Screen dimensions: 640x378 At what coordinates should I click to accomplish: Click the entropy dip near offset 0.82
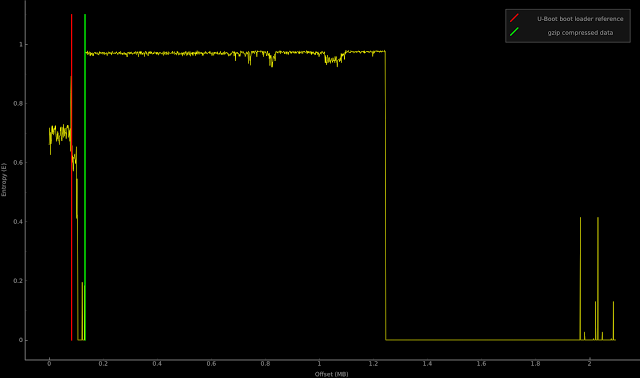[271, 60]
